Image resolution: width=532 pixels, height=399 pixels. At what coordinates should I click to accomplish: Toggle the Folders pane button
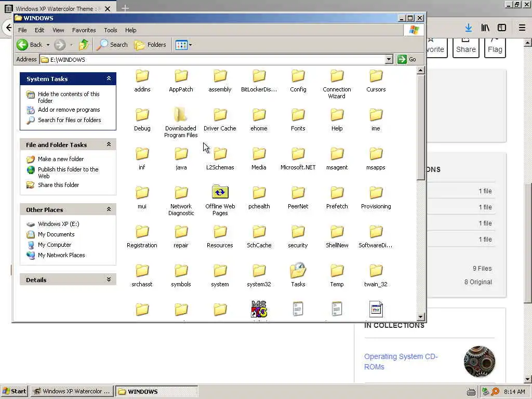(x=150, y=45)
